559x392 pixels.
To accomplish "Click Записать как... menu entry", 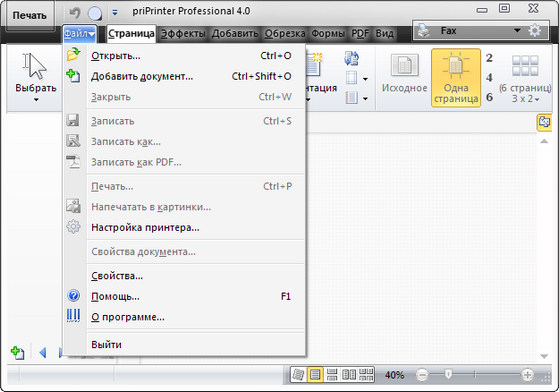I will 185,142.
